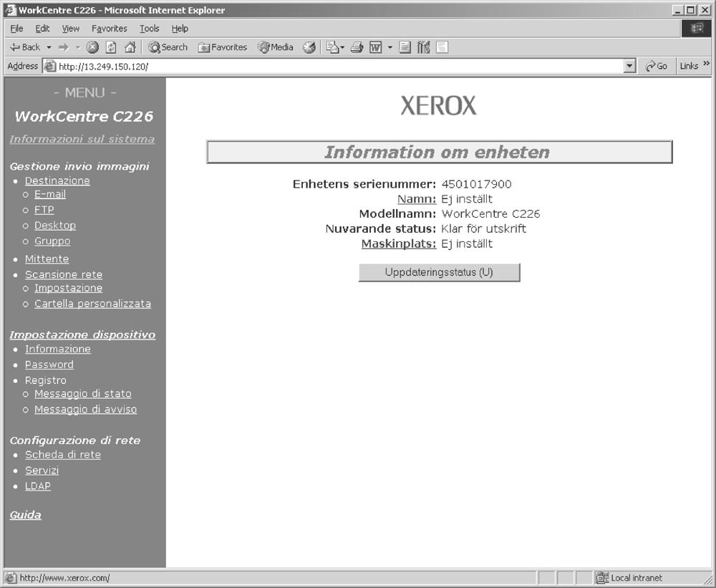This screenshot has width=716, height=588.
Task: Click the Registro menu item text
Action: pos(46,380)
